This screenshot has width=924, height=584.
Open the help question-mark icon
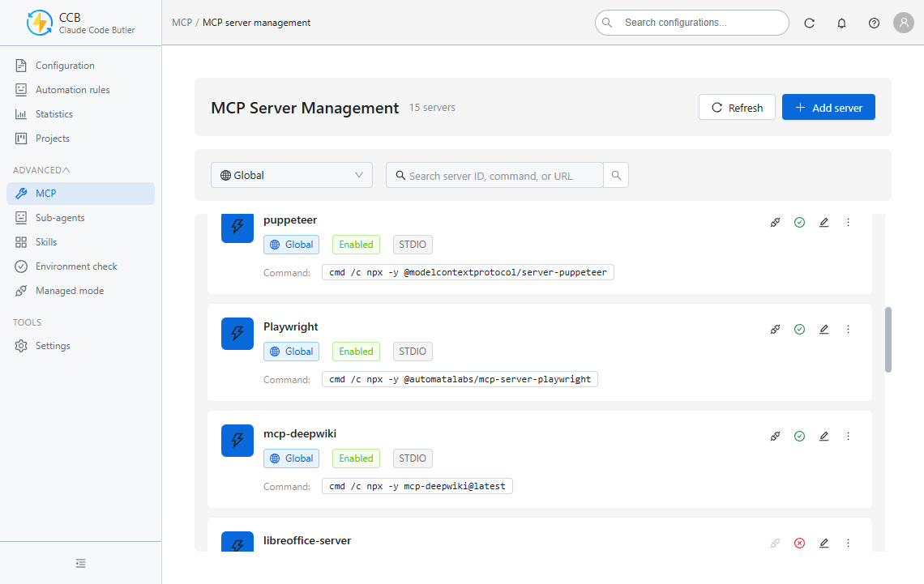[874, 23]
